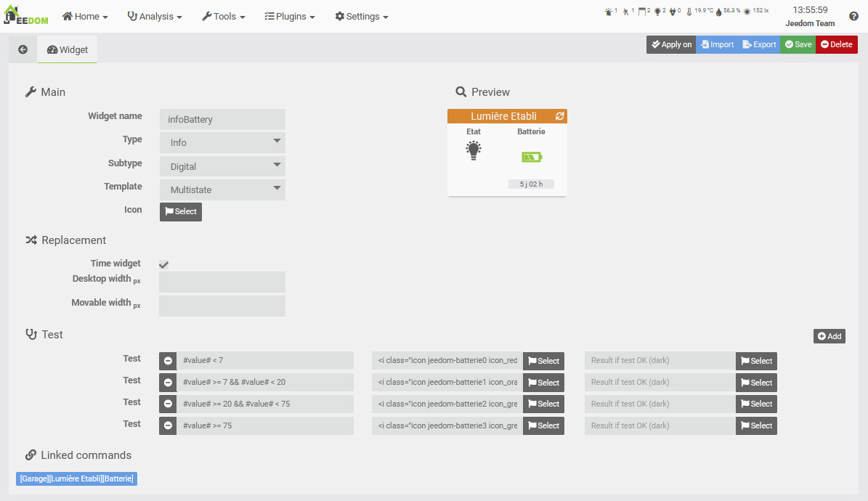The height and width of the screenshot is (501, 868).
Task: Remove test '#value# >= 7 && #value# < 20'
Action: click(x=168, y=382)
